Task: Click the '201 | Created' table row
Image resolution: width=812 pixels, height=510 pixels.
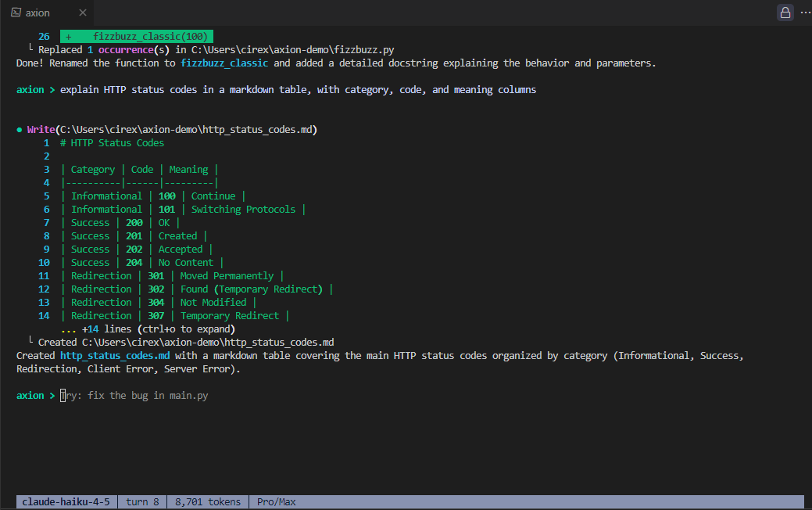Action: coord(134,235)
